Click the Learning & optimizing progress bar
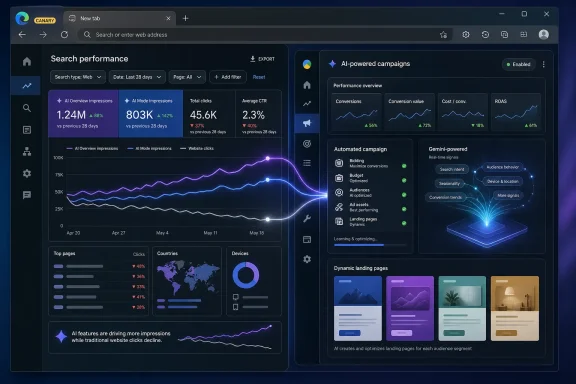 tap(370, 245)
